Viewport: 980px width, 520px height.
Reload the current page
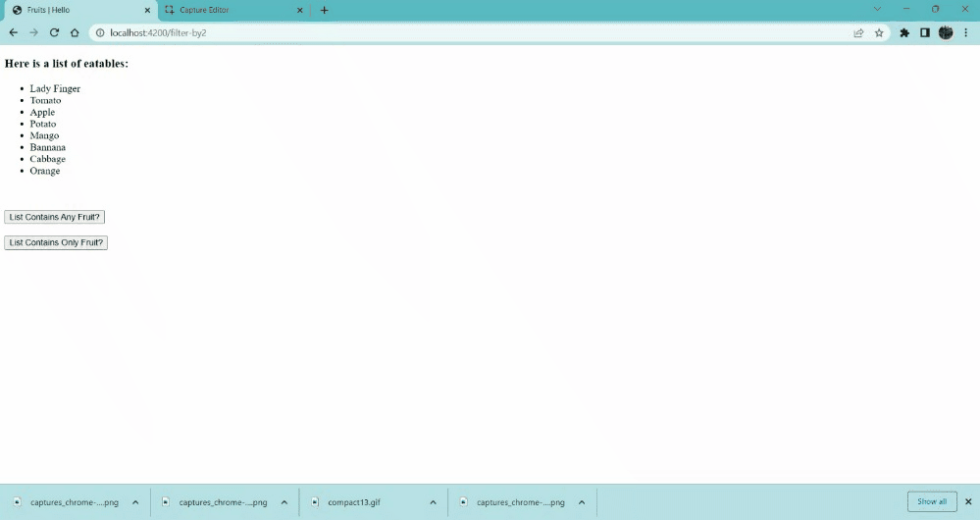(x=54, y=32)
